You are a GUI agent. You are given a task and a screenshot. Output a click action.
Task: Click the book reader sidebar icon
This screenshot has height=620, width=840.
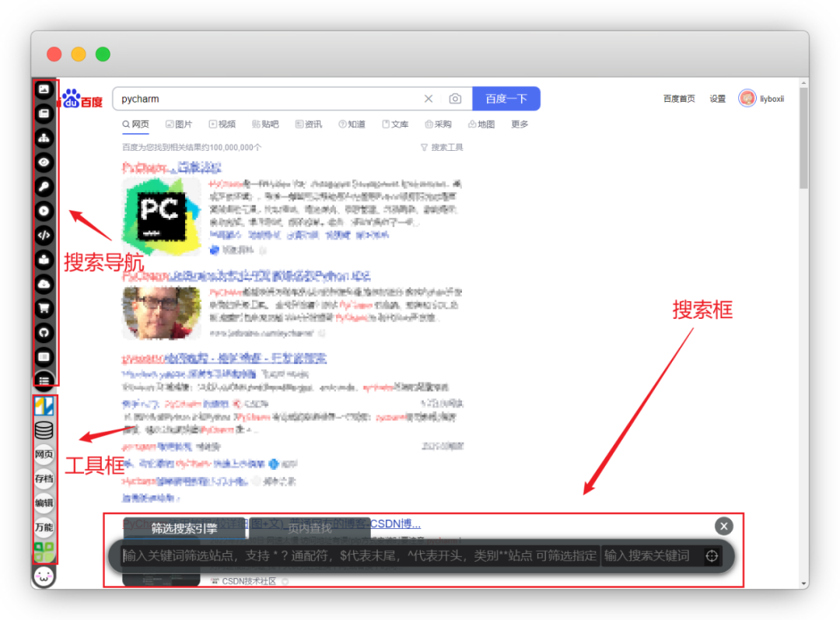tap(44, 259)
